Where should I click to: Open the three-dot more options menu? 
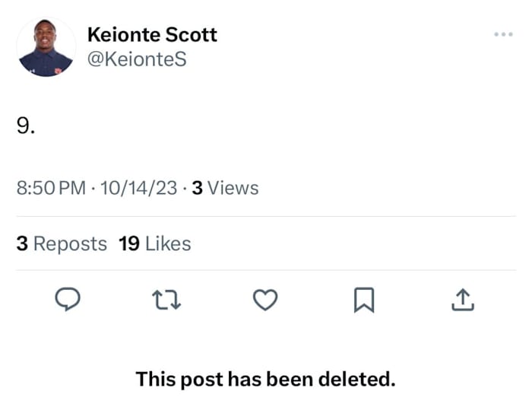click(502, 34)
